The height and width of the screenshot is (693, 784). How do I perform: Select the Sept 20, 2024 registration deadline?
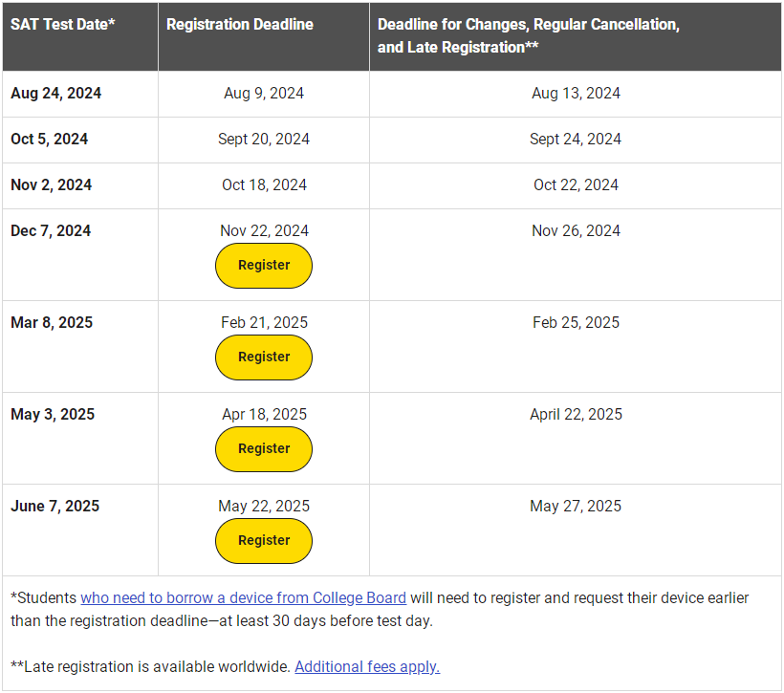[264, 139]
